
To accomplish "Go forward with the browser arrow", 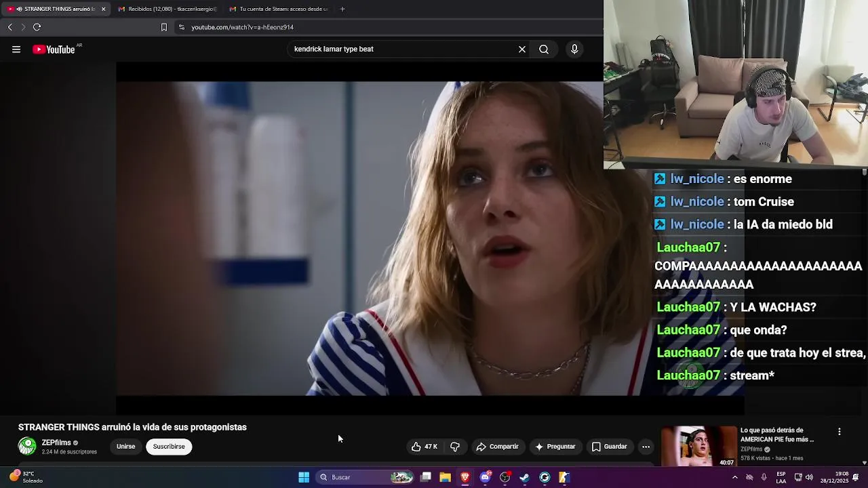I will click(x=23, y=27).
